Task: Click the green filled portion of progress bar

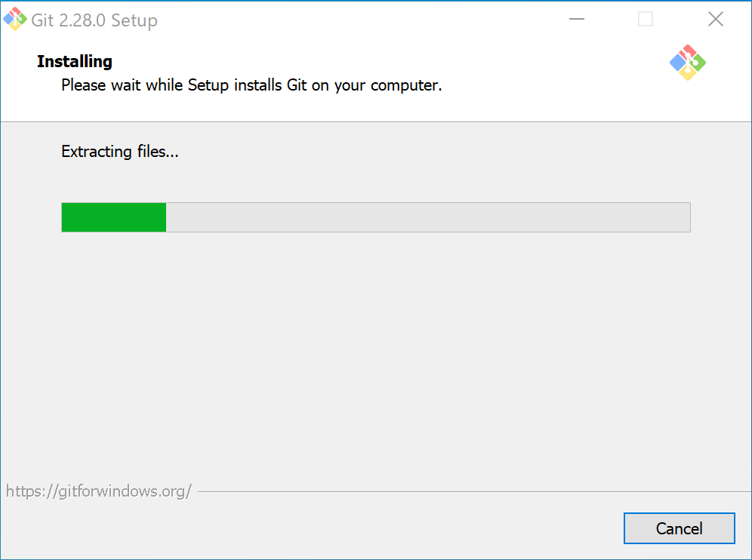Action: 113,217
